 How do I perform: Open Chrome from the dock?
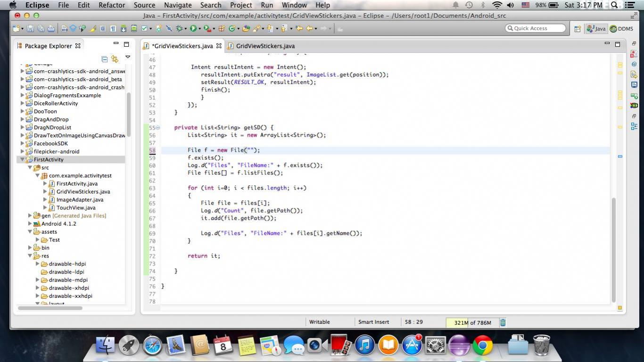483,346
